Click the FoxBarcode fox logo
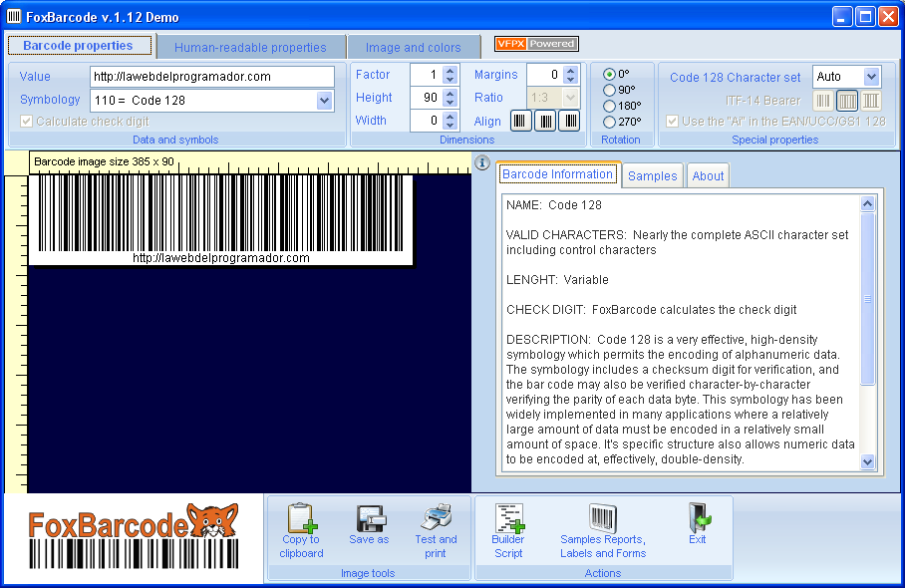Viewport: 905px width, 588px height. click(134, 536)
